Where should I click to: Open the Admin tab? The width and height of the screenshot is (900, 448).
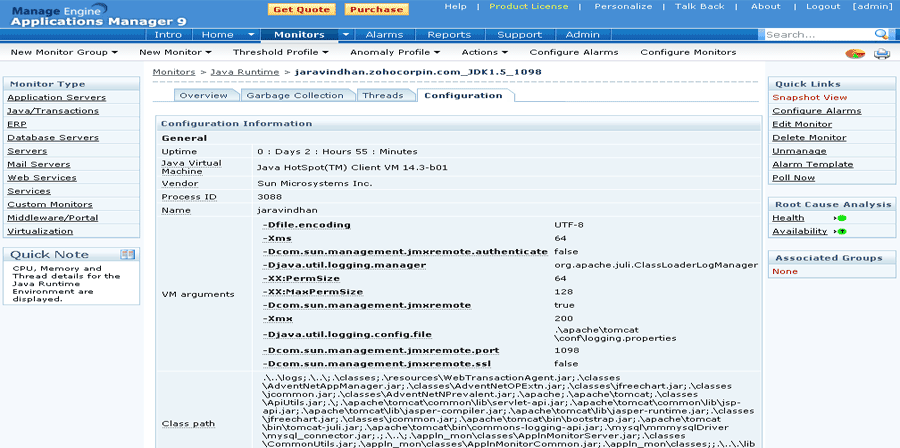coord(583,34)
